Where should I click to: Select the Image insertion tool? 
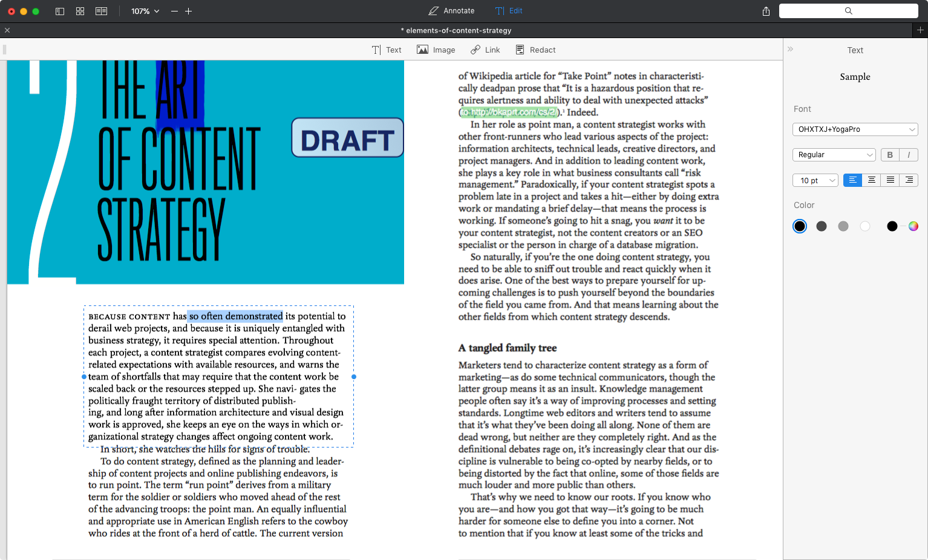coord(436,50)
